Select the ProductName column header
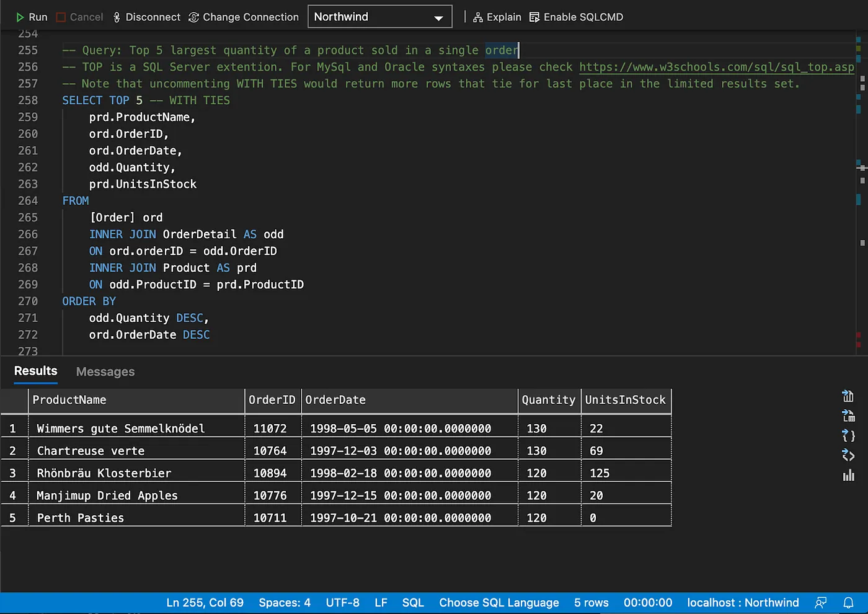 (x=136, y=401)
